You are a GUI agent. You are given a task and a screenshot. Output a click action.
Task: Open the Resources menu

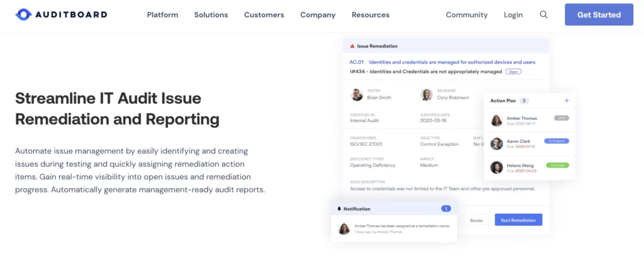tap(370, 15)
